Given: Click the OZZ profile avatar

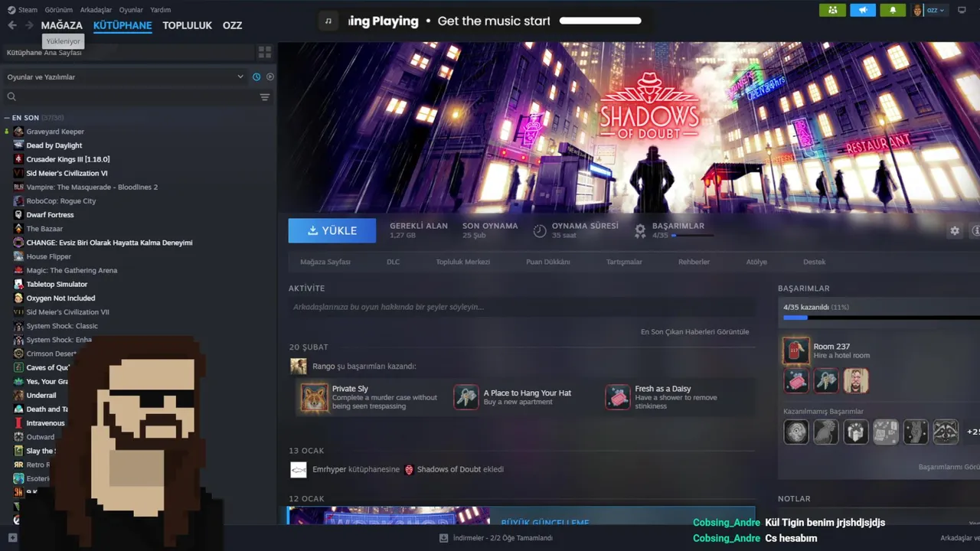Looking at the screenshot, I should pos(918,10).
